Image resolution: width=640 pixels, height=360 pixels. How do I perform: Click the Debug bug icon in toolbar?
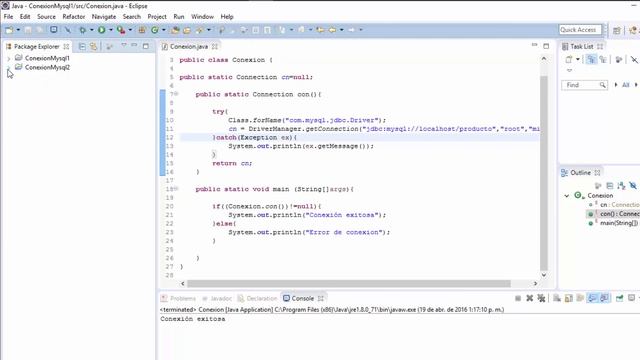[82, 30]
